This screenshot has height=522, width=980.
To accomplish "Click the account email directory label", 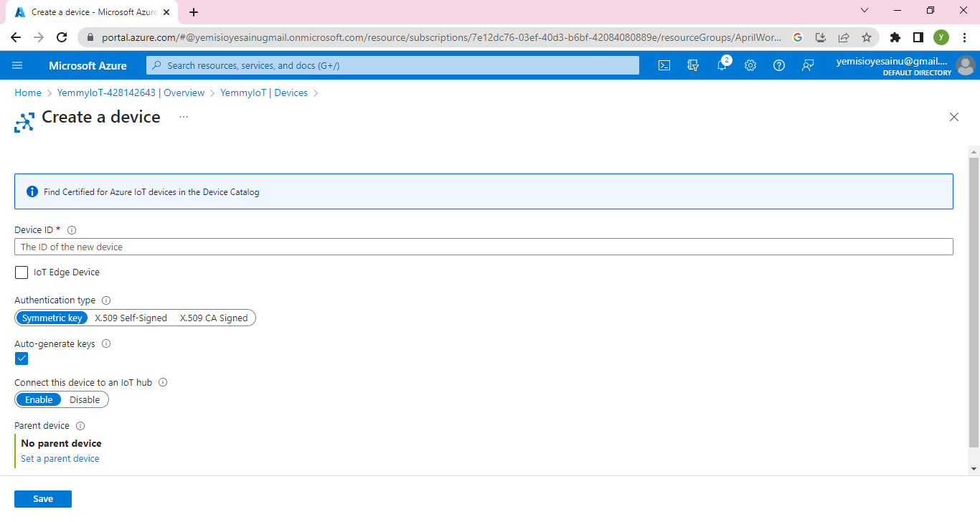I will (894, 65).
